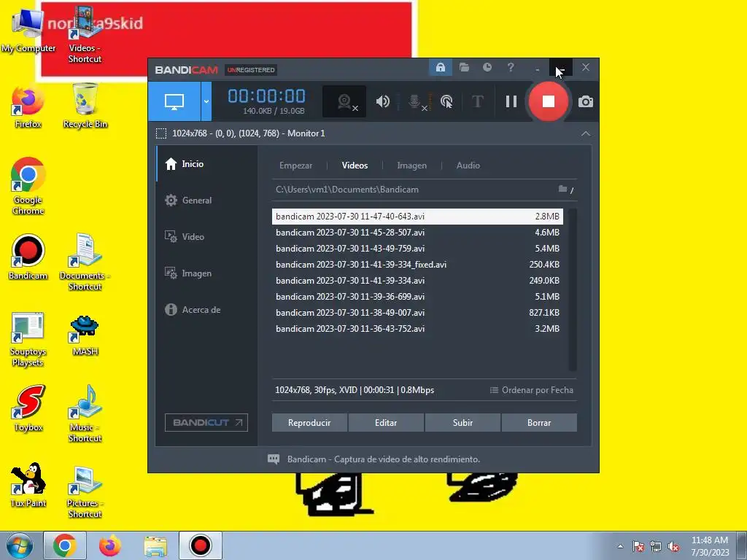Open Recycle Bin on desktop
Viewport: 747px width, 560px height.
coord(85,106)
